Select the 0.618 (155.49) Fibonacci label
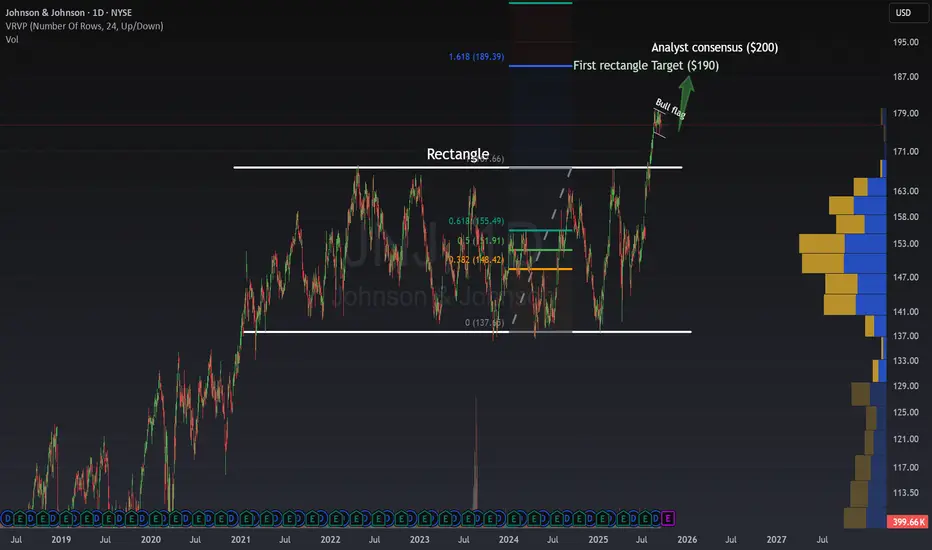Image resolution: width=932 pixels, height=550 pixels. click(x=476, y=221)
